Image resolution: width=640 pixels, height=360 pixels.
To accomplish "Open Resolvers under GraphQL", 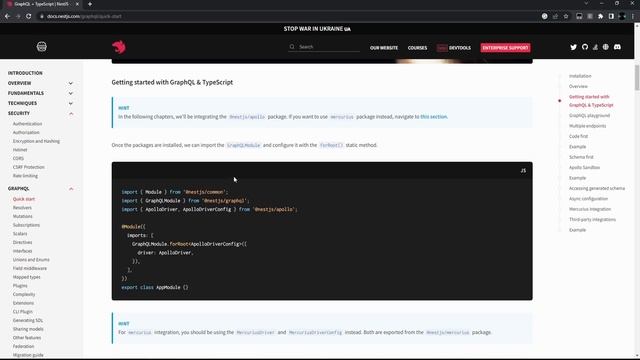I will [22, 208].
